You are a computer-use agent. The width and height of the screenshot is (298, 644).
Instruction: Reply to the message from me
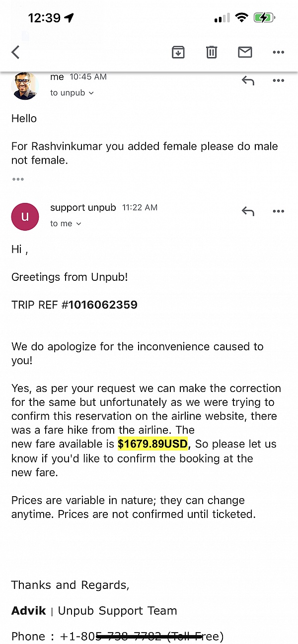click(x=248, y=80)
